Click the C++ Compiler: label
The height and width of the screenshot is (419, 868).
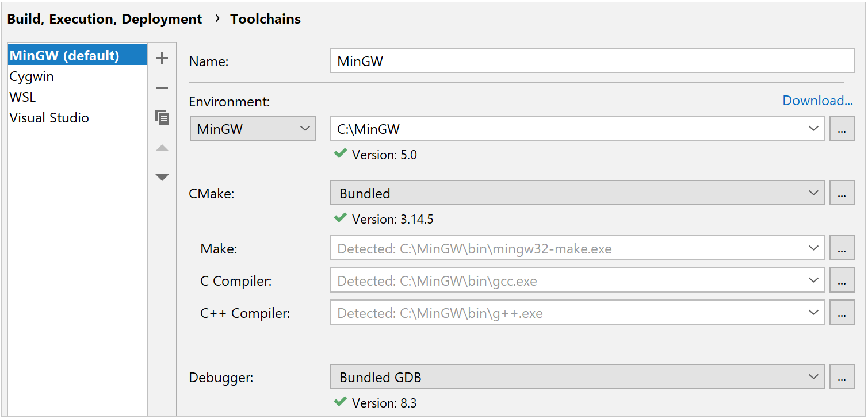coord(245,313)
